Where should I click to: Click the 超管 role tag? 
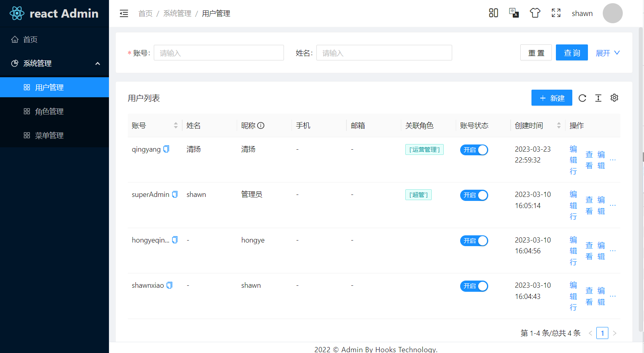click(419, 195)
